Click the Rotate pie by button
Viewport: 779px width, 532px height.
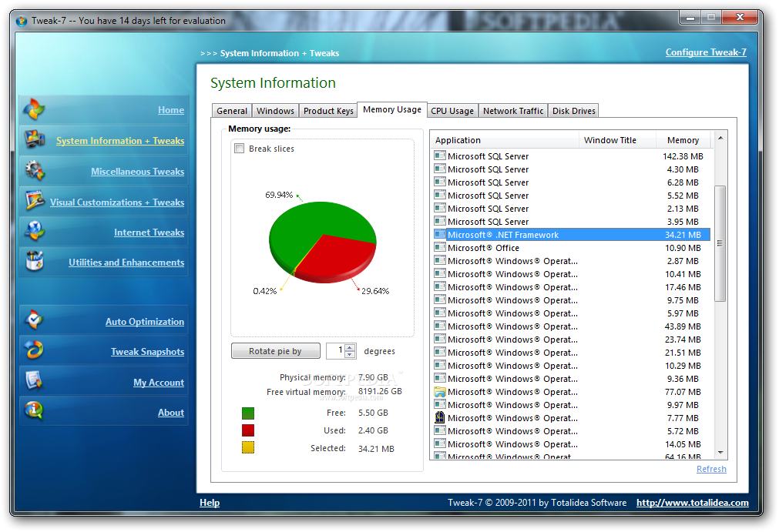[276, 351]
